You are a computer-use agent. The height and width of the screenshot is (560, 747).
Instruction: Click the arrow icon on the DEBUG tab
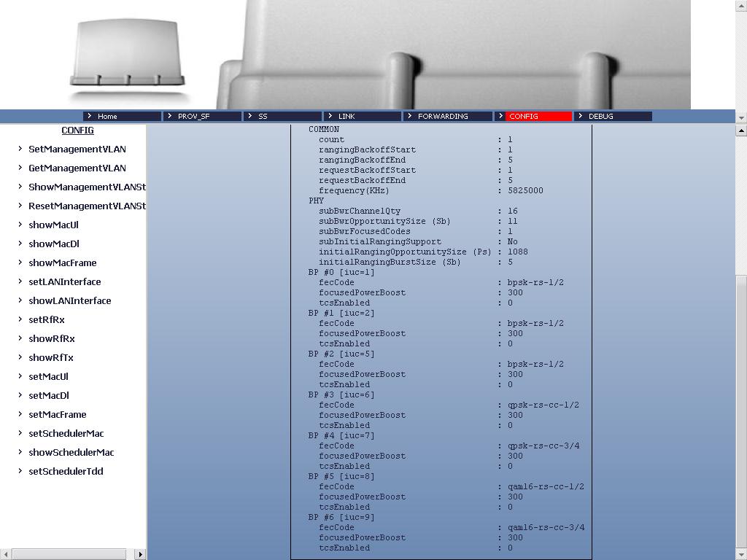tap(580, 116)
